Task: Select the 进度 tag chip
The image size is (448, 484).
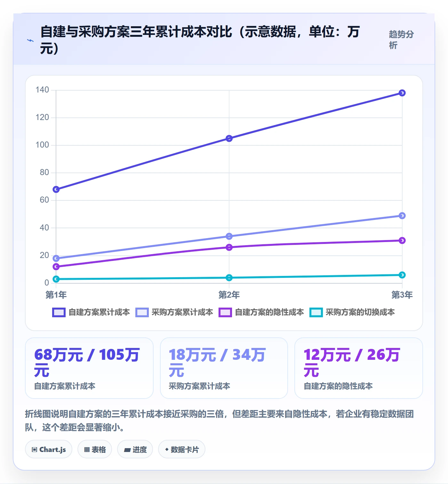Action: click(x=135, y=449)
